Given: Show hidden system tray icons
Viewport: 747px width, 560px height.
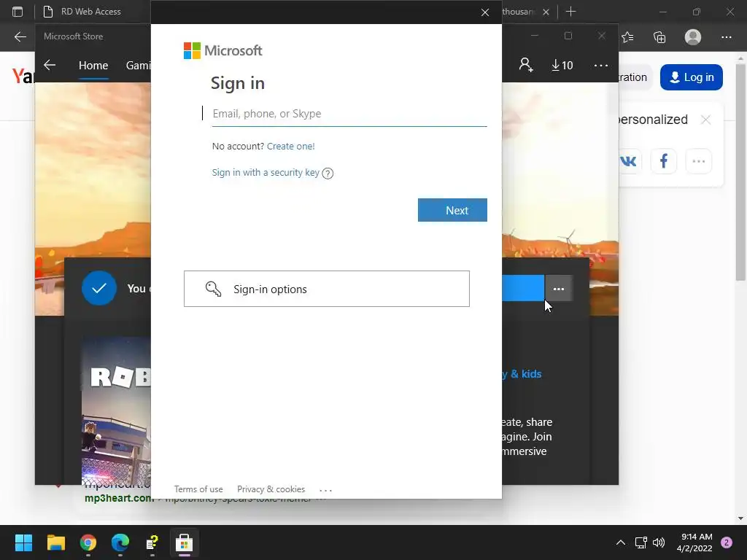Looking at the screenshot, I should [621, 542].
